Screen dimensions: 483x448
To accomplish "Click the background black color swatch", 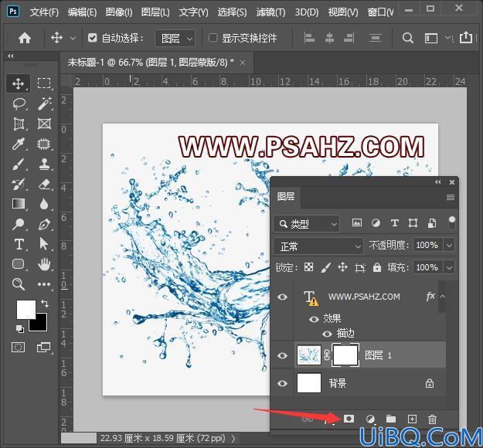I will click(41, 325).
